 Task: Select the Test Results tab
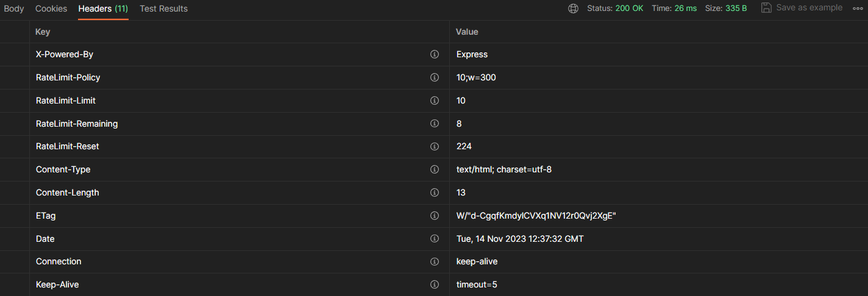(163, 9)
